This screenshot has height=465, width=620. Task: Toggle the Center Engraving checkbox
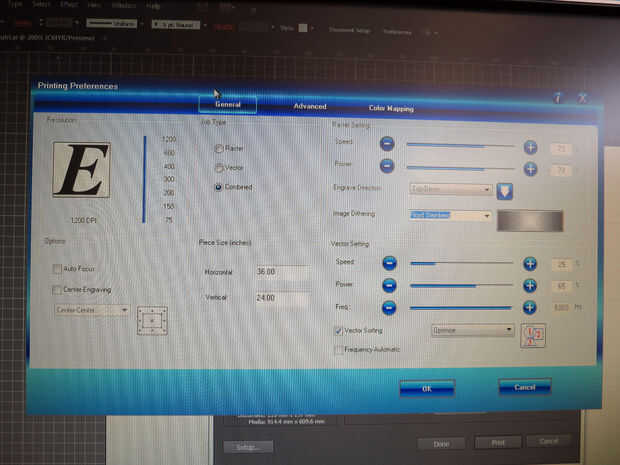[x=56, y=290]
